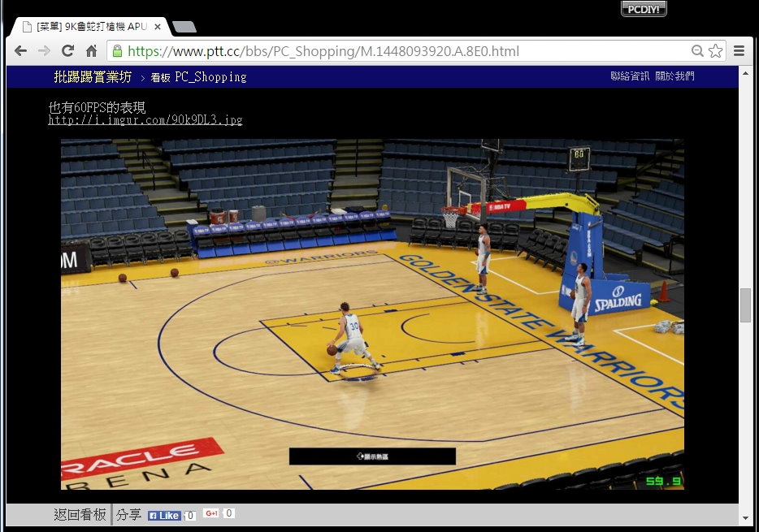Go forward using the browser forward arrow
The image size is (759, 532).
(x=44, y=51)
